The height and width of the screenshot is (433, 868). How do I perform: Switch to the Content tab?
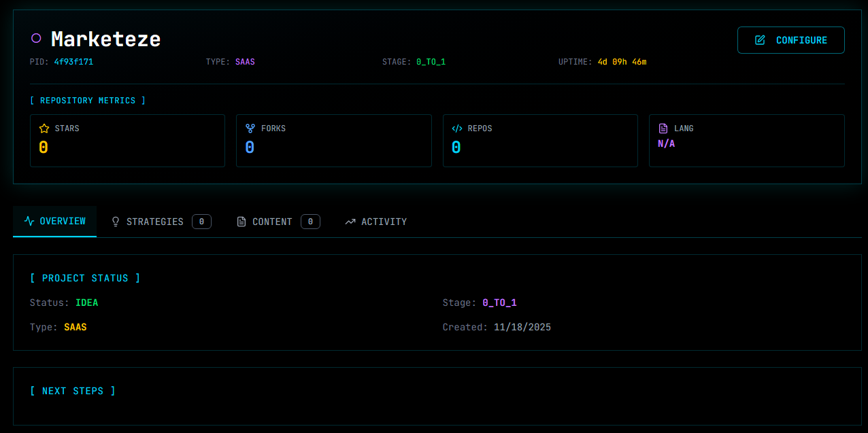[273, 221]
